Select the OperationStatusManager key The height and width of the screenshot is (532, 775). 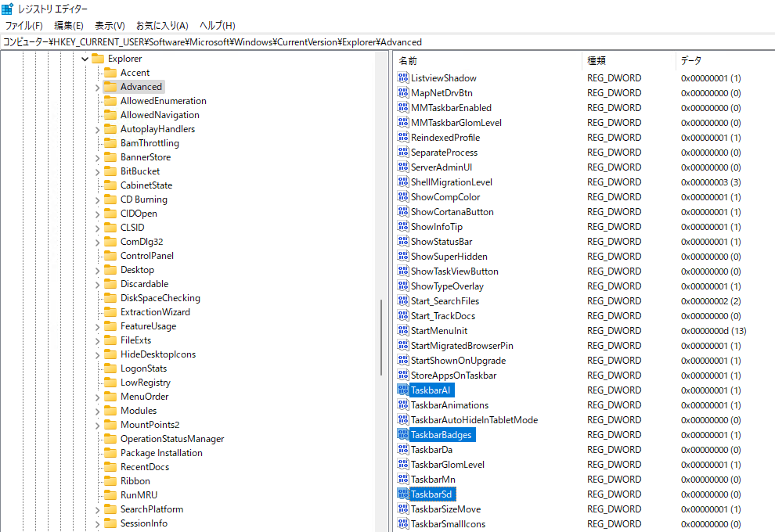pyautogui.click(x=172, y=439)
